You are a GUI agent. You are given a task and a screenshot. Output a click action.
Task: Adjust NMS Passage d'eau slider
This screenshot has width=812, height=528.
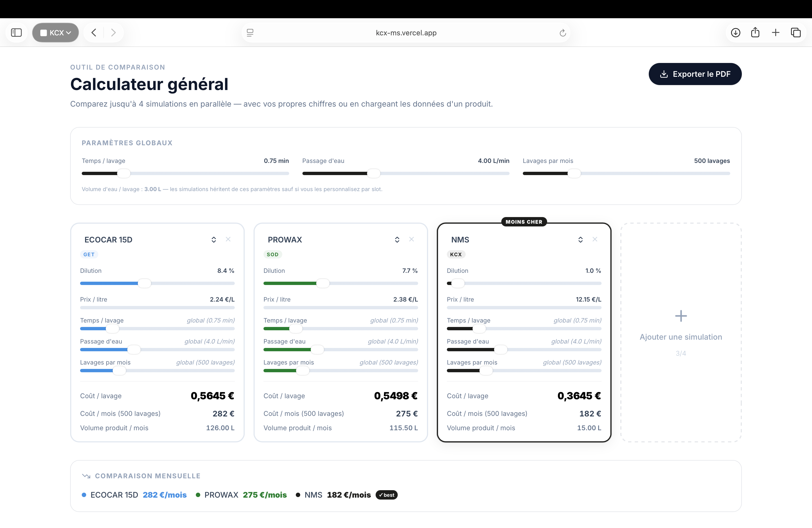524,350
